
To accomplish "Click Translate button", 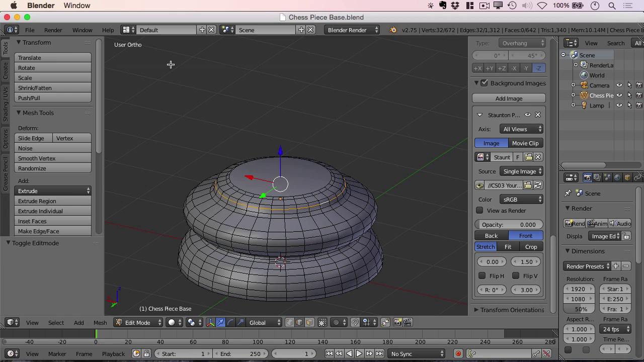I will tap(53, 58).
